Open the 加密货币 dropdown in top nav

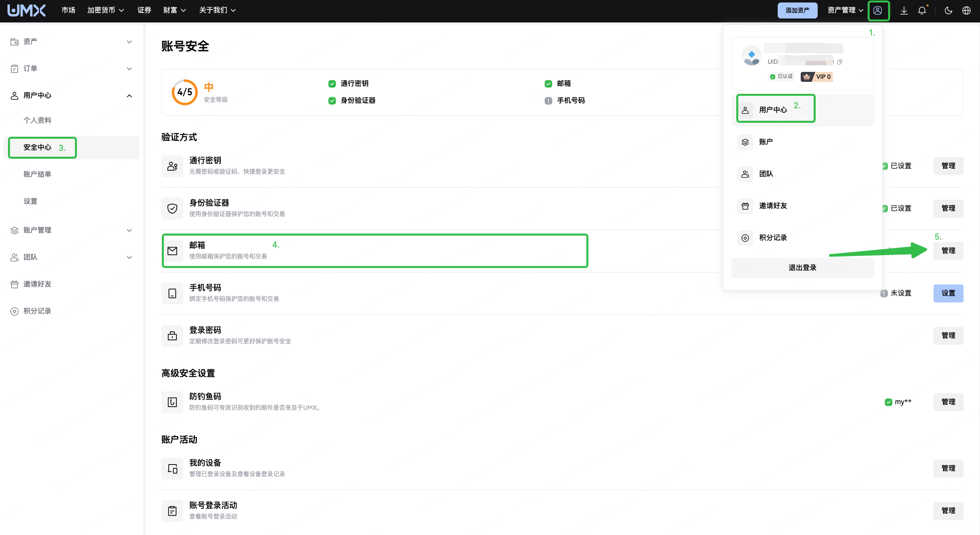(105, 10)
